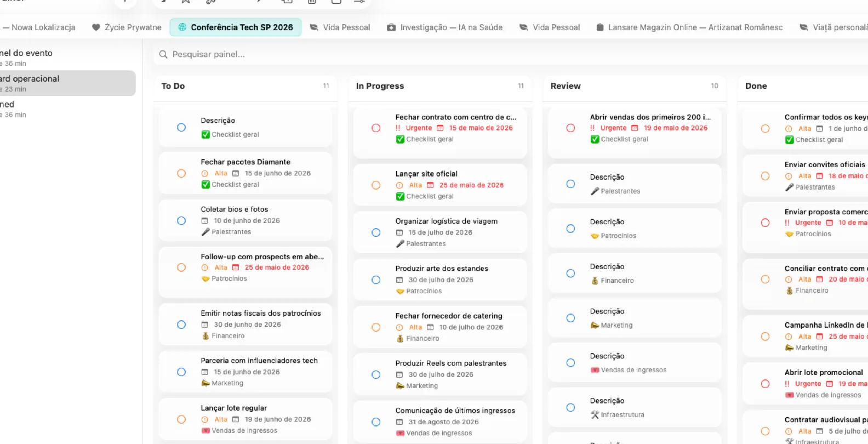Check the circle on Fechar contrato com centro
868x444 pixels.
click(376, 128)
